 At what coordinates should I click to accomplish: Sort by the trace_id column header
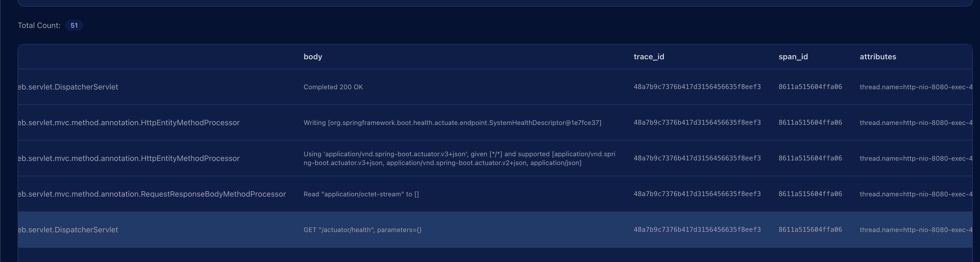tap(649, 57)
